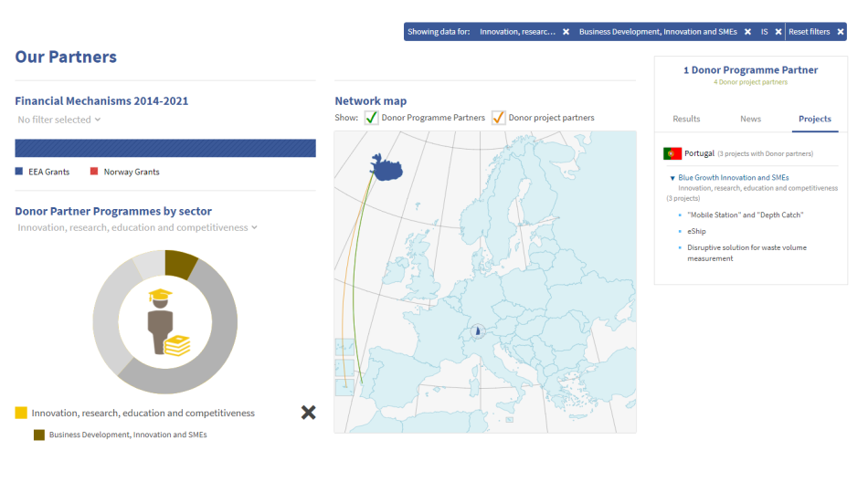The image size is (868, 482).
Task: Remove the Business Development filter chip
Action: [747, 32]
